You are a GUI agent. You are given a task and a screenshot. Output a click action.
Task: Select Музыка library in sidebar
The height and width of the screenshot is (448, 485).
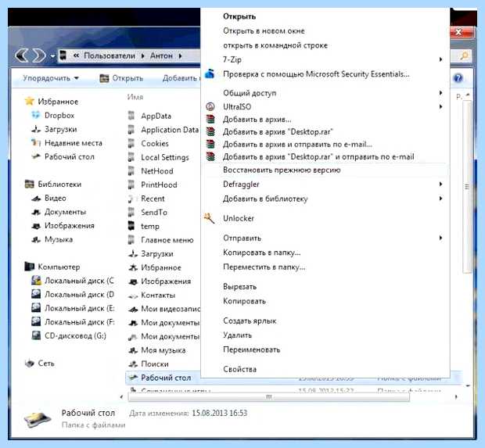click(x=59, y=239)
